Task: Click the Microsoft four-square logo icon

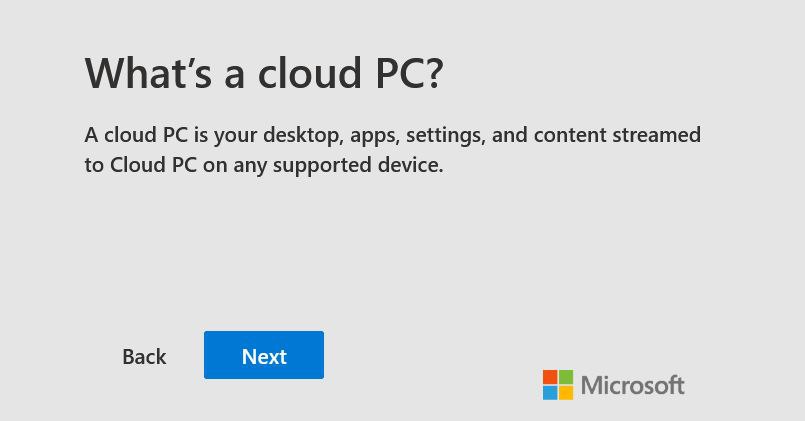Action: 558,385
